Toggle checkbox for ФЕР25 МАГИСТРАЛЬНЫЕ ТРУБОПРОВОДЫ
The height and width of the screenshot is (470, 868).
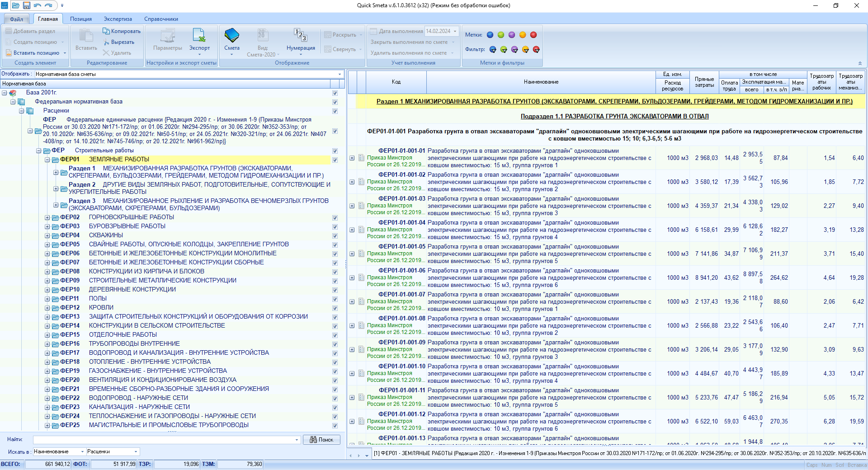click(335, 426)
